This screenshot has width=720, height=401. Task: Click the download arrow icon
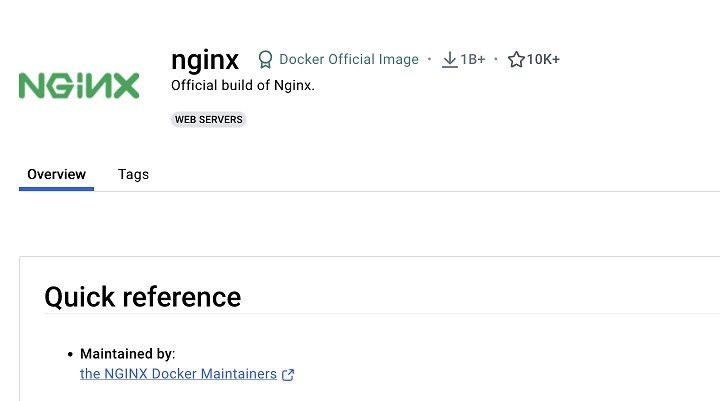coord(449,59)
